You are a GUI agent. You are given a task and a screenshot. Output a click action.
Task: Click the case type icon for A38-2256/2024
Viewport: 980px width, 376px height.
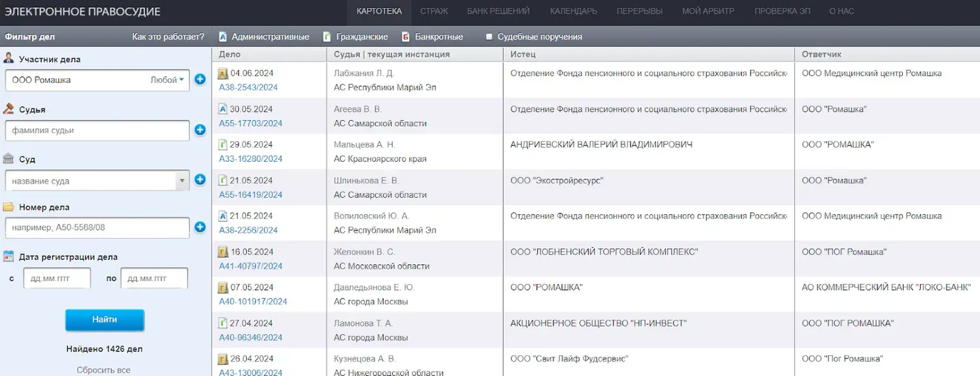click(x=223, y=215)
